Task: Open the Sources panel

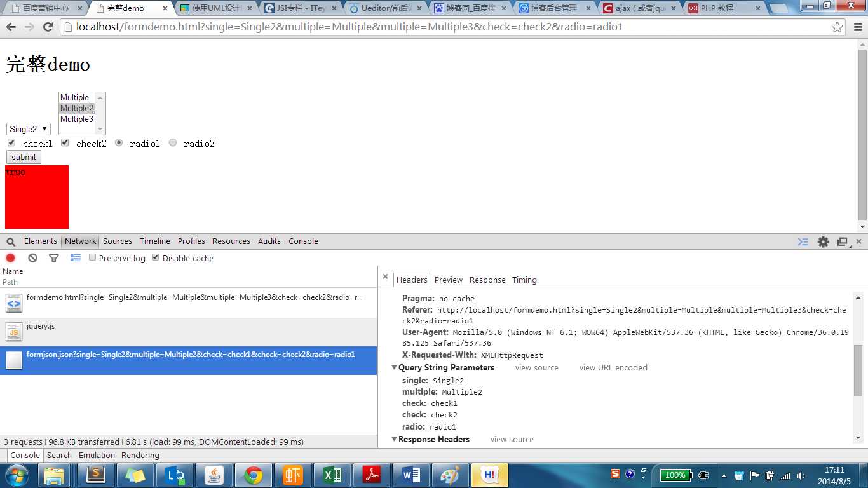Action: (118, 241)
